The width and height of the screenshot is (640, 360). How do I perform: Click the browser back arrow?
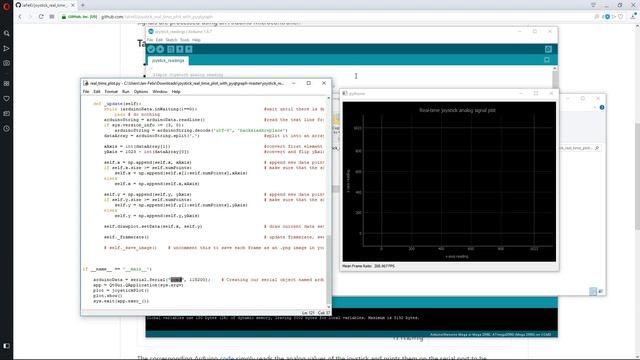coord(20,17)
